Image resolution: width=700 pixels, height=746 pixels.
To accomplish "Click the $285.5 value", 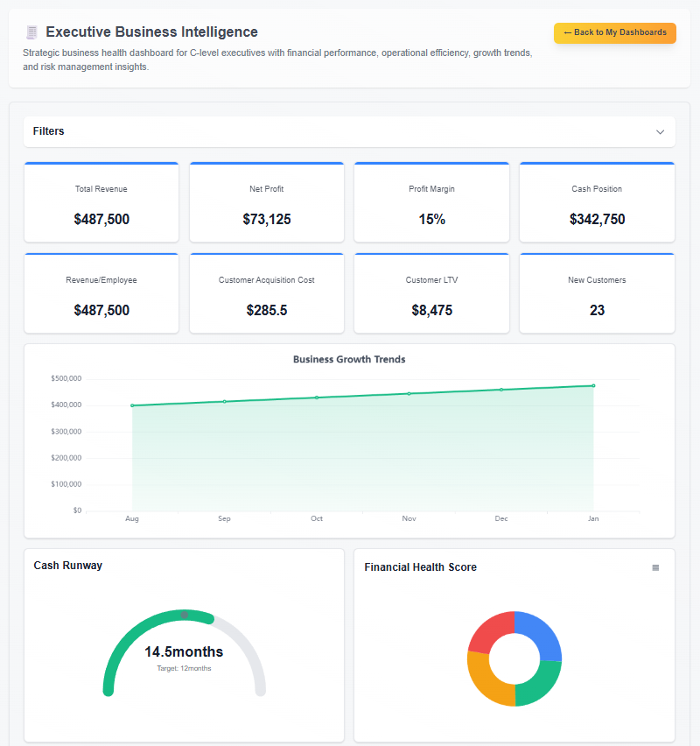I will coord(267,310).
